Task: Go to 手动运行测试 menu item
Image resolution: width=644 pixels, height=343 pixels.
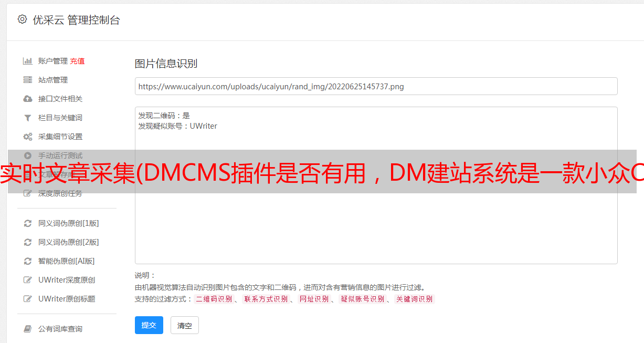Action: point(60,155)
